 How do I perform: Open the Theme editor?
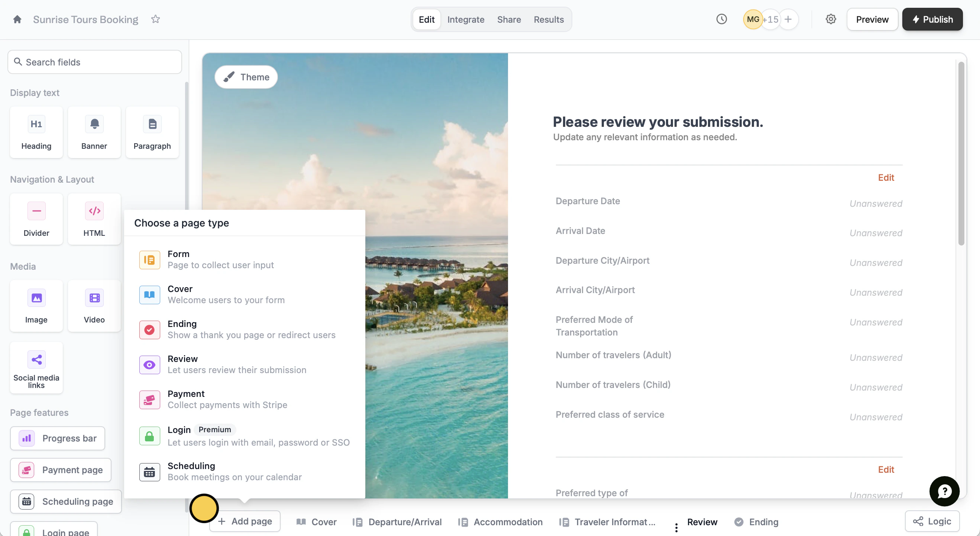point(246,77)
